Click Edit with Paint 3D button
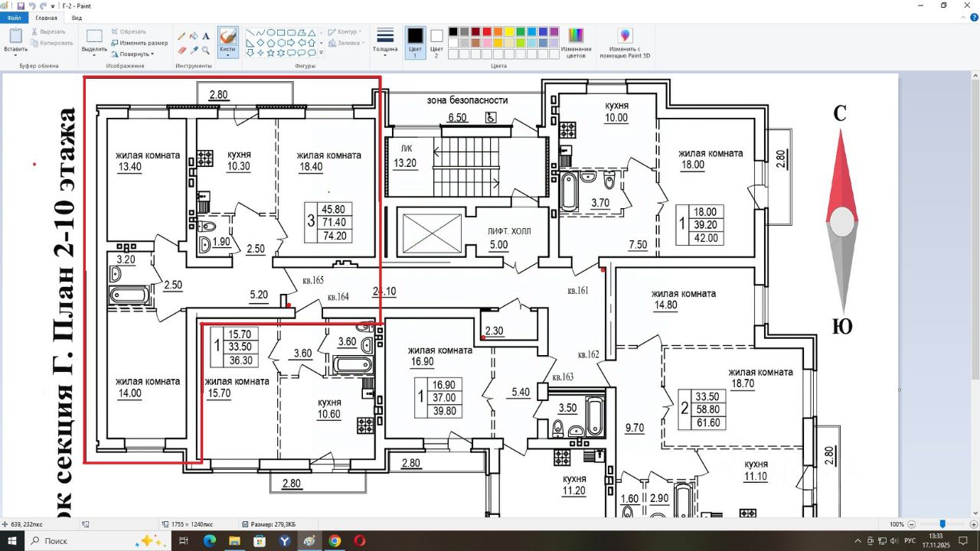The width and height of the screenshot is (980, 551). click(x=626, y=42)
